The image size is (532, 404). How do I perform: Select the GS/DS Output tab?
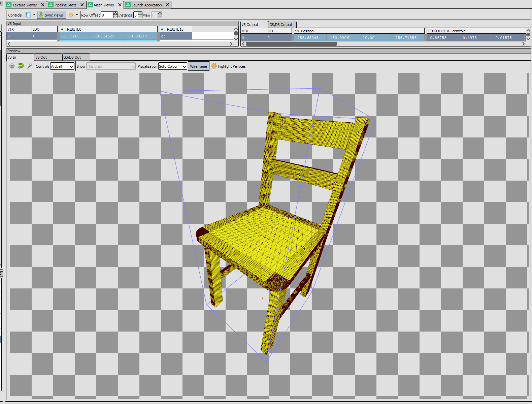tap(282, 25)
